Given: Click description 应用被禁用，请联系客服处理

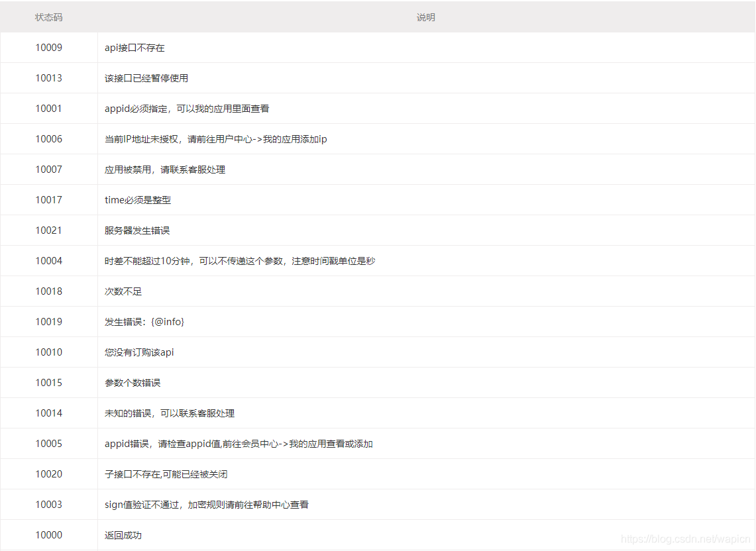Looking at the screenshot, I should pyautogui.click(x=165, y=169).
